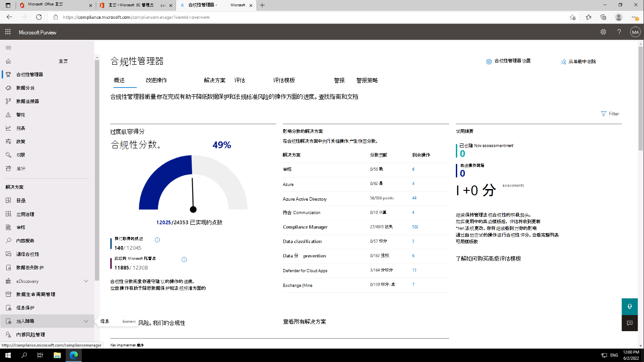Screen dimensions: 644x362
Task: Open Defender for Cloud Apps actions 13
Action: click(x=414, y=270)
